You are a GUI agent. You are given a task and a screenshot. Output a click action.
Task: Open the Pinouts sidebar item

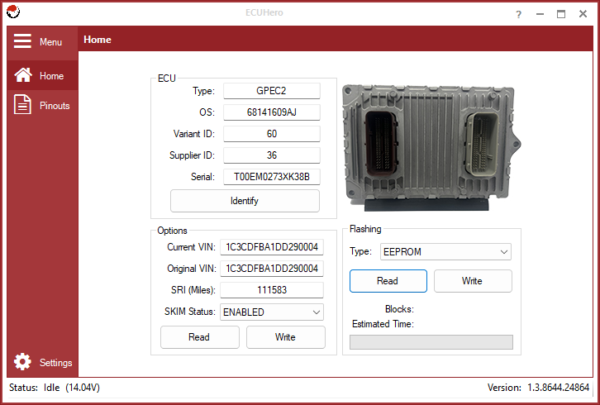click(x=42, y=105)
